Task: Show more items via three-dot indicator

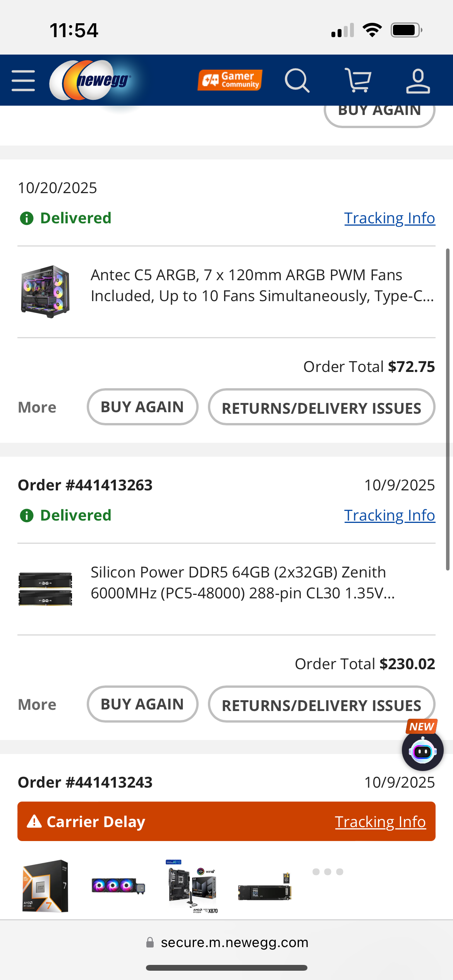Action: (x=328, y=872)
